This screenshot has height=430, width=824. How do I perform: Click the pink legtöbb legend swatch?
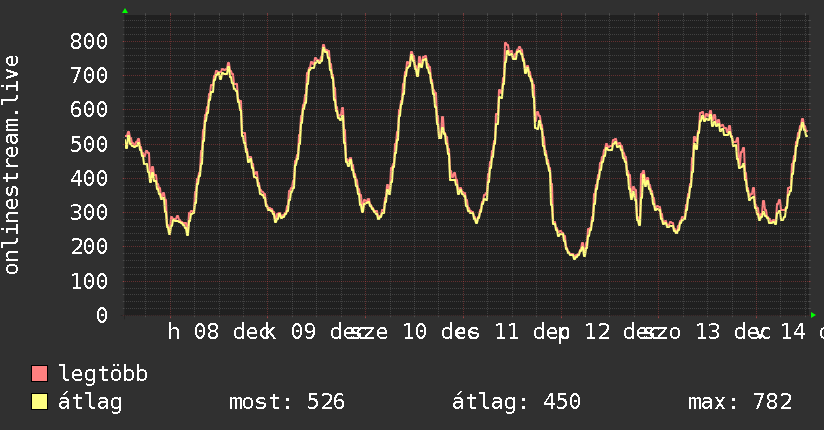[39, 374]
